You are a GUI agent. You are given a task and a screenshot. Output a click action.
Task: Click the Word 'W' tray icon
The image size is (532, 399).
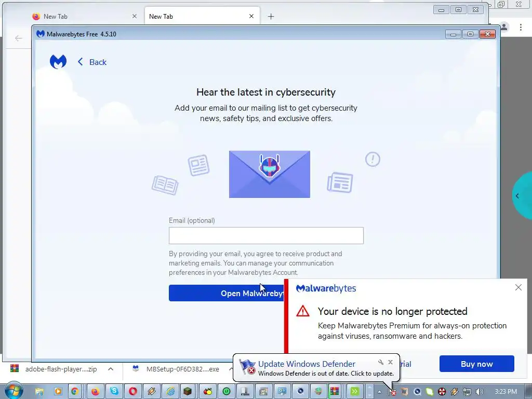click(x=404, y=392)
